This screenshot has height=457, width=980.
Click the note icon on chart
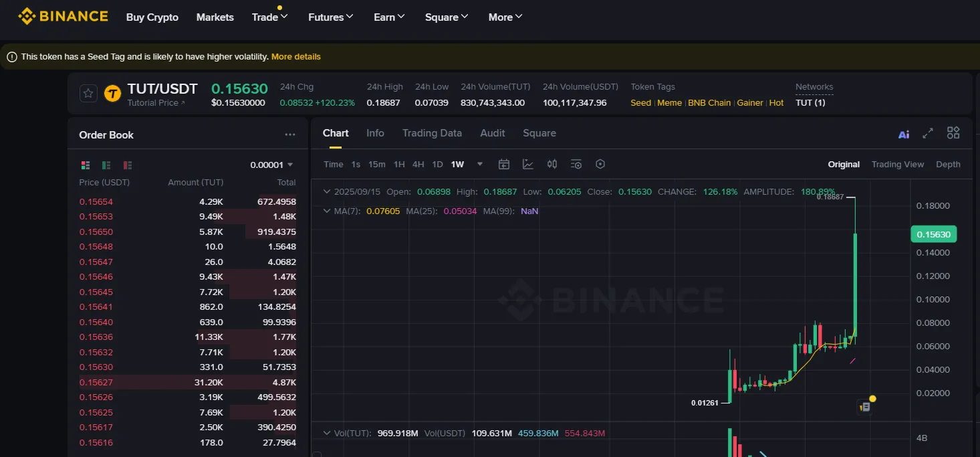coord(865,406)
